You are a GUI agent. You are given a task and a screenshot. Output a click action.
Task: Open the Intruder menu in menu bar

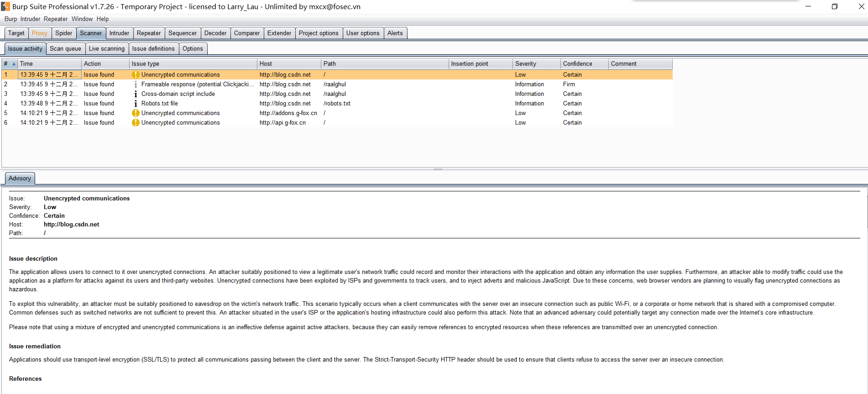pos(30,19)
